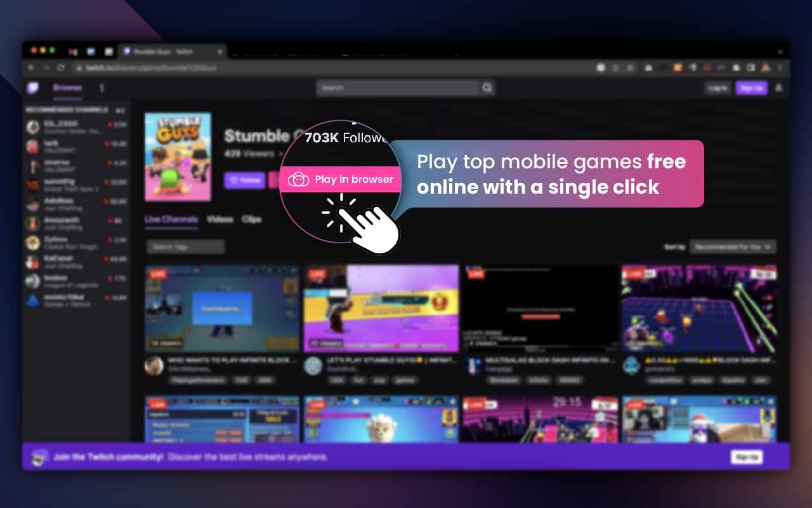Click the Twitch logo home icon
This screenshot has height=508, width=812.
coord(32,88)
